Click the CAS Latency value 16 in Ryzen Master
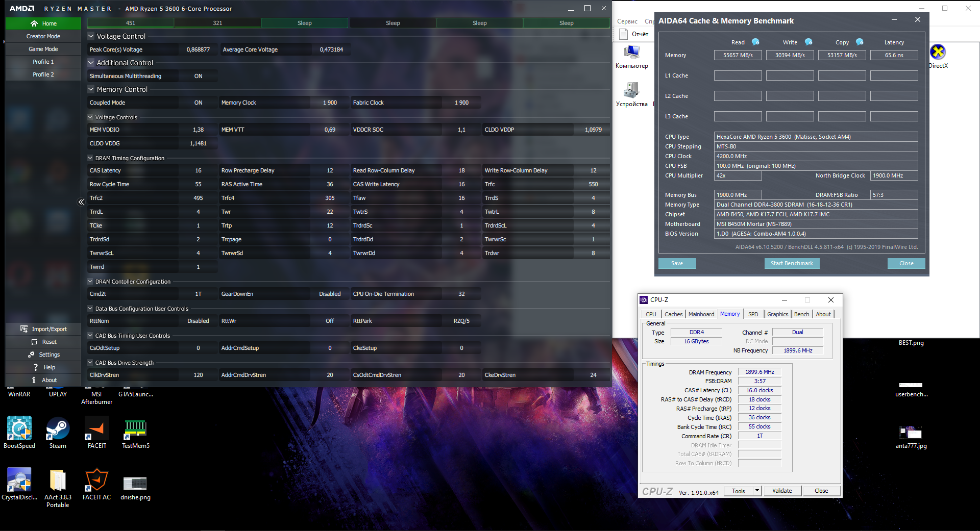 tap(198, 170)
